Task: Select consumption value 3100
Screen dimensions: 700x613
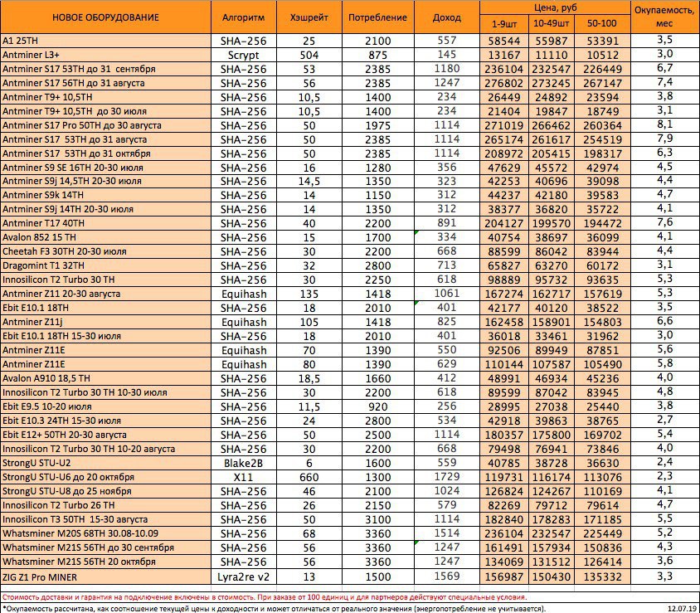Action: [x=377, y=520]
